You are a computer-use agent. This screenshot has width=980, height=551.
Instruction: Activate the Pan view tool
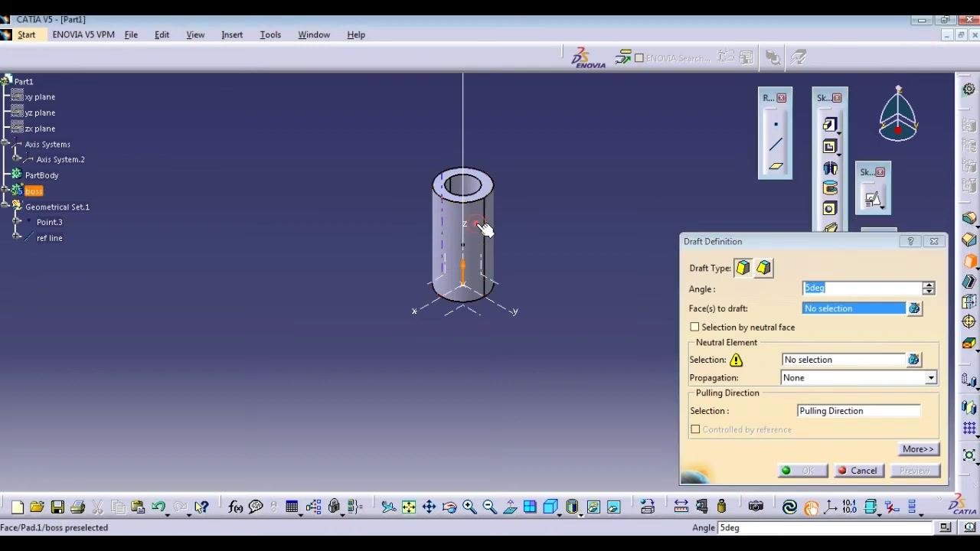click(x=429, y=507)
